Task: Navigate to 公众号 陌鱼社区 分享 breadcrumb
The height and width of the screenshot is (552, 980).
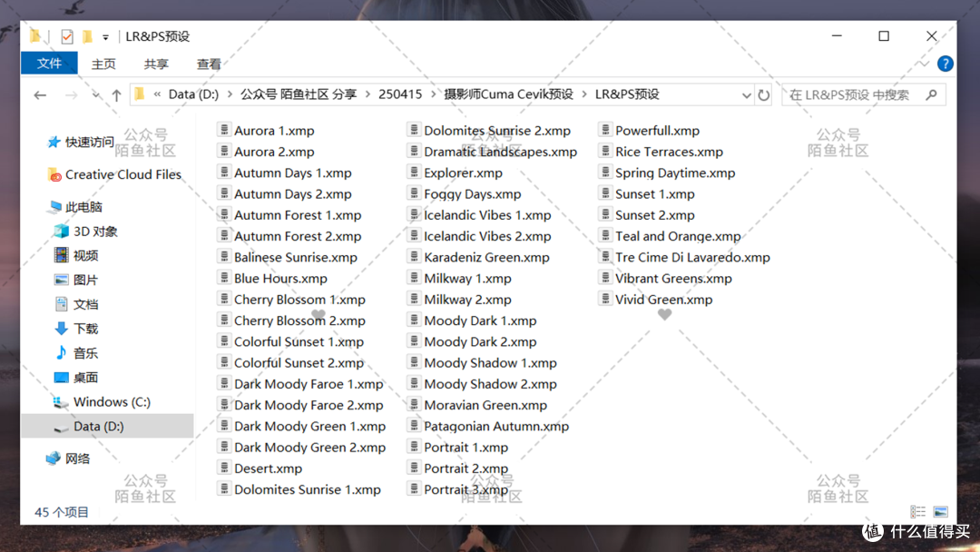Action: click(x=299, y=94)
